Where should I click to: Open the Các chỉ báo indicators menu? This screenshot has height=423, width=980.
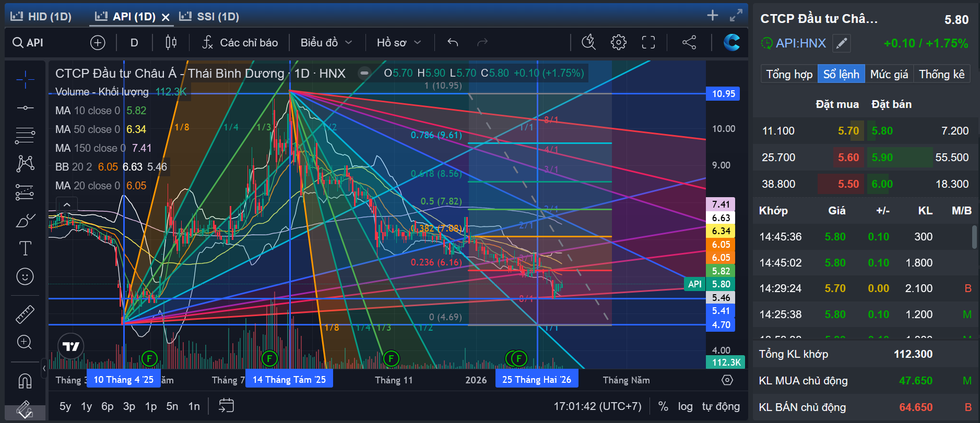[x=240, y=43]
